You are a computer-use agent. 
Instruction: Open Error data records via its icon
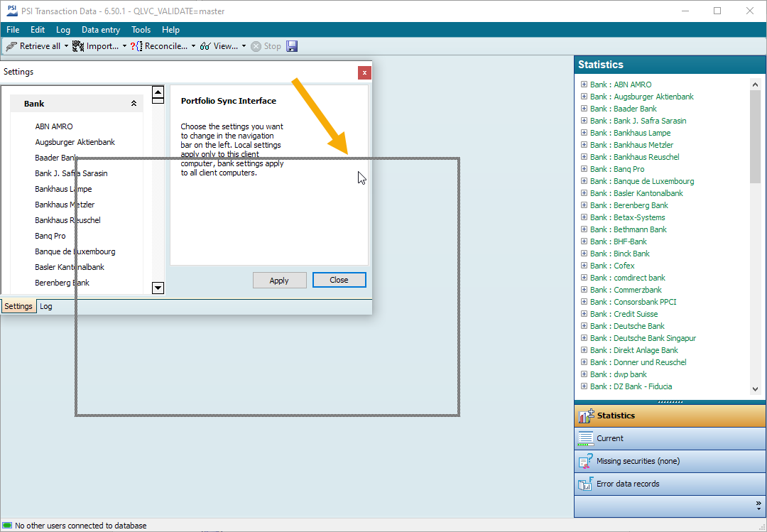point(585,484)
